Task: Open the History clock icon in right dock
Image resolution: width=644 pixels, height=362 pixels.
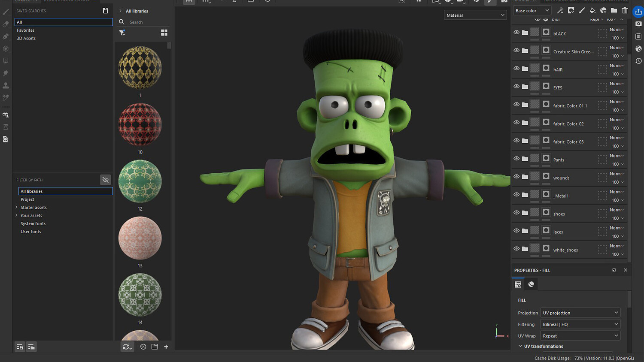Action: click(x=638, y=61)
